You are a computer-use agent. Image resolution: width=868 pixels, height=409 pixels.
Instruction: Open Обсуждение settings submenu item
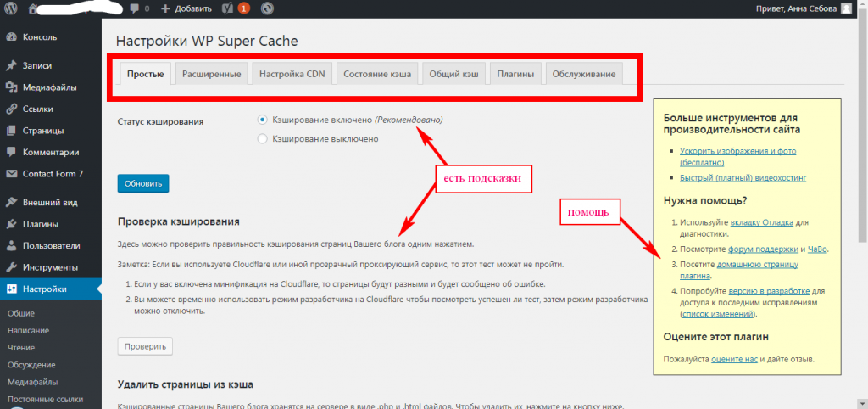pyautogui.click(x=31, y=365)
